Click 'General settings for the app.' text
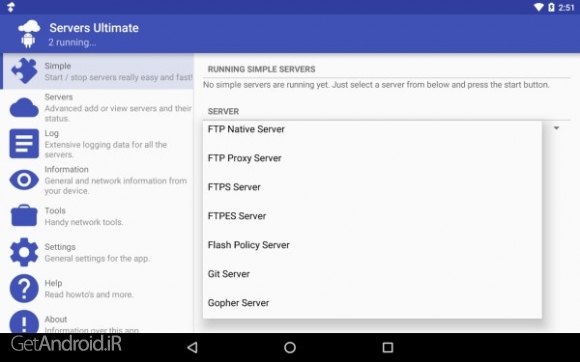The image size is (580, 362). 97,258
